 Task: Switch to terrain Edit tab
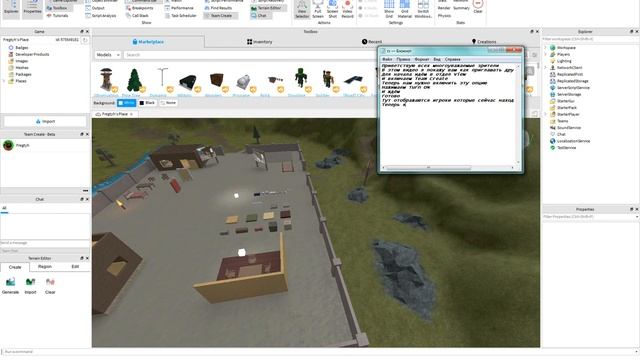(75, 267)
